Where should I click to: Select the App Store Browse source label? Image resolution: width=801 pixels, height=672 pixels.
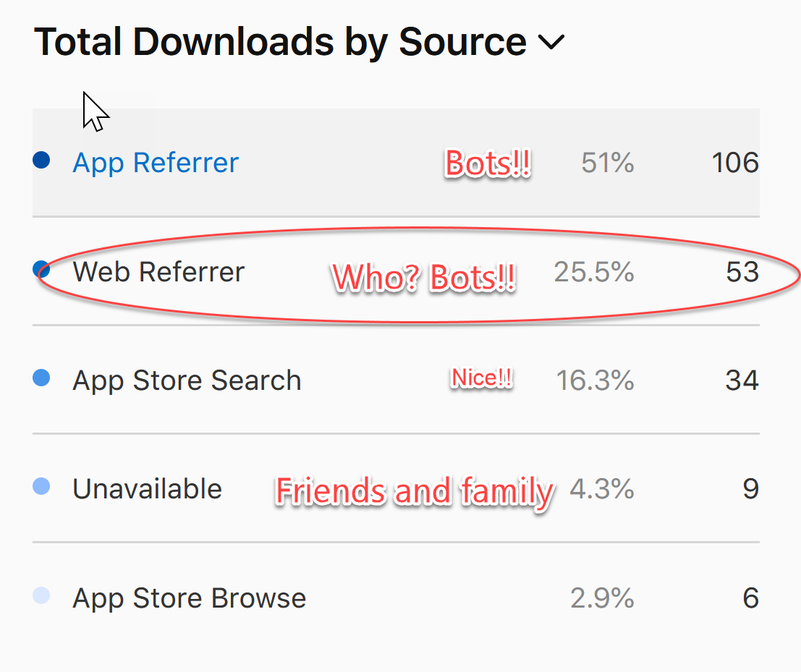pyautogui.click(x=189, y=598)
